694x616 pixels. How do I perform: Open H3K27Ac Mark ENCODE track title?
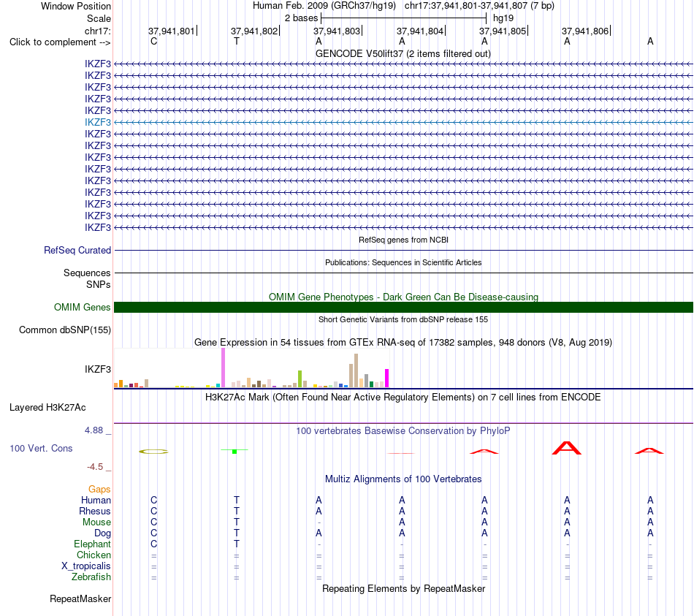(403, 397)
